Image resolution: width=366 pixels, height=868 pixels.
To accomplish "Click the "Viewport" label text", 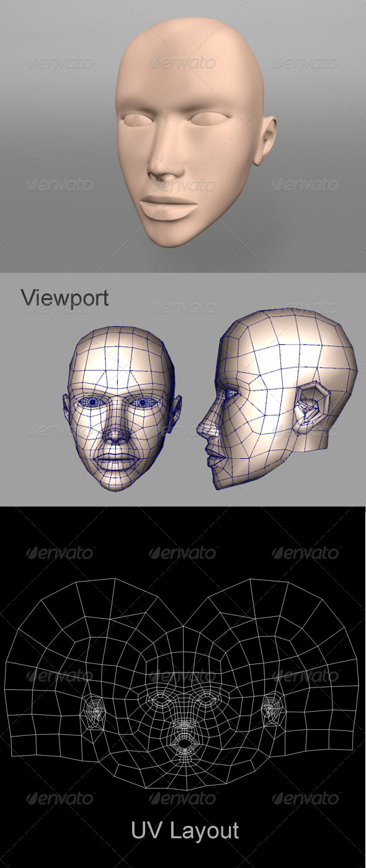I will pyautogui.click(x=65, y=298).
